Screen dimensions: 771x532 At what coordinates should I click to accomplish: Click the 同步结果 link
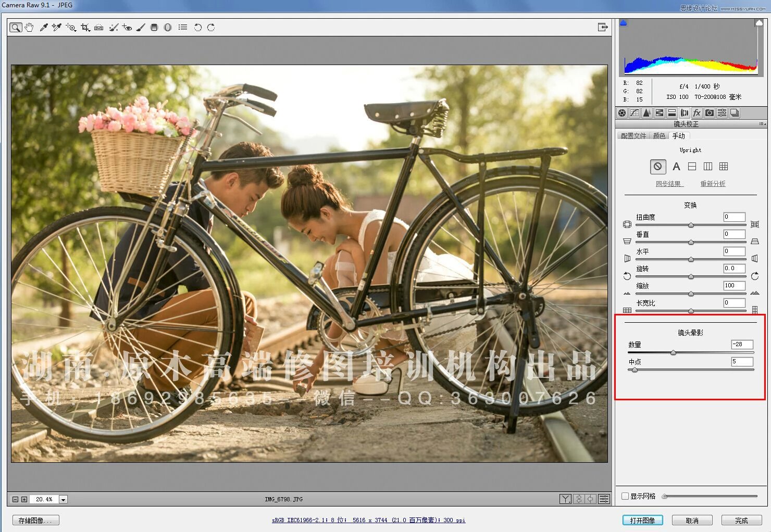coord(669,184)
